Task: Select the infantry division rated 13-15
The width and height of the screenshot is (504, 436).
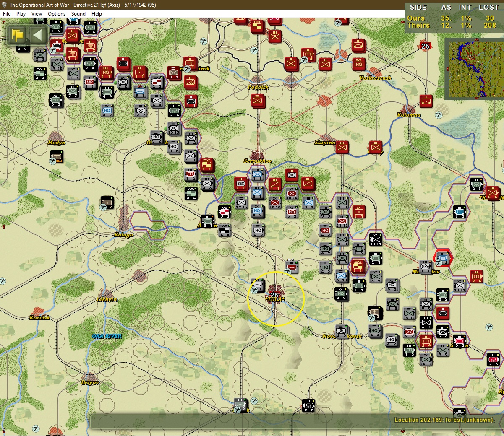Action: click(x=174, y=129)
